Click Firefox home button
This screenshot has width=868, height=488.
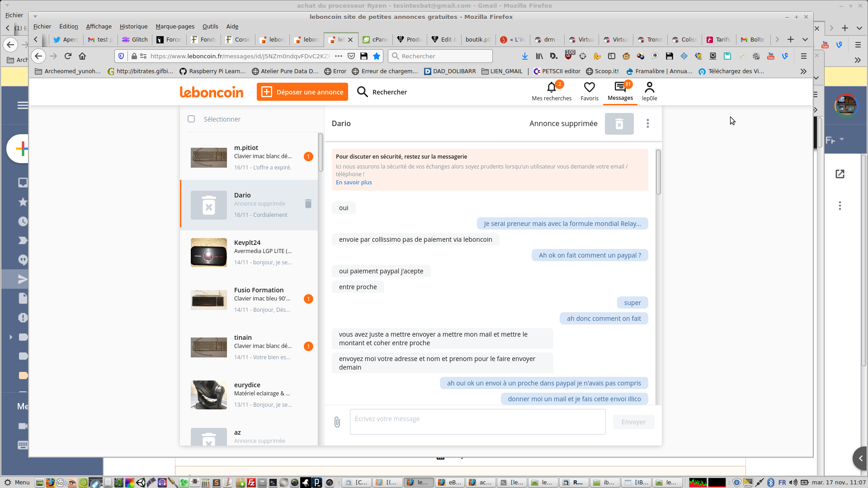82,56
